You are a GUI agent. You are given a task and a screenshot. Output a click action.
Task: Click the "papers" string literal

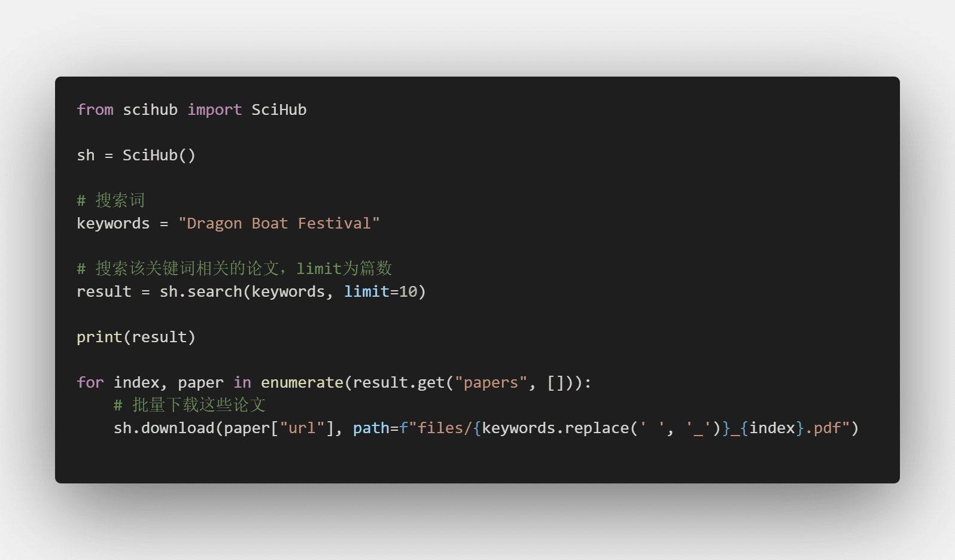click(x=491, y=383)
